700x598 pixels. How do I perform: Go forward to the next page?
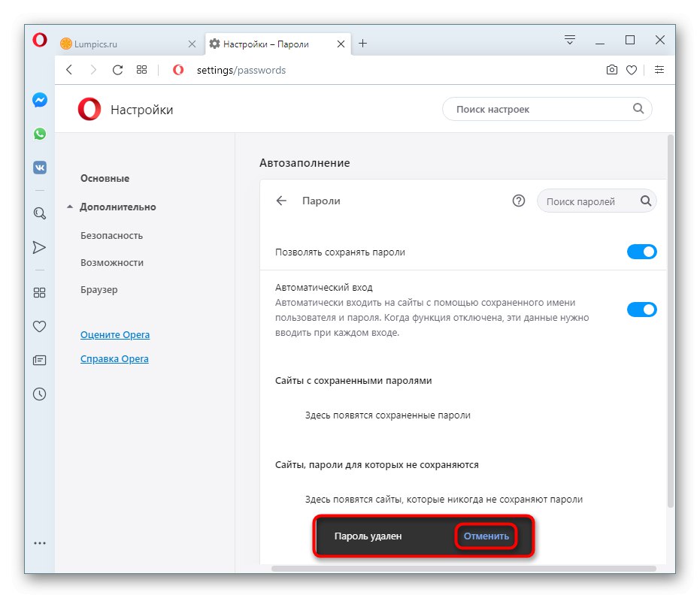(93, 70)
